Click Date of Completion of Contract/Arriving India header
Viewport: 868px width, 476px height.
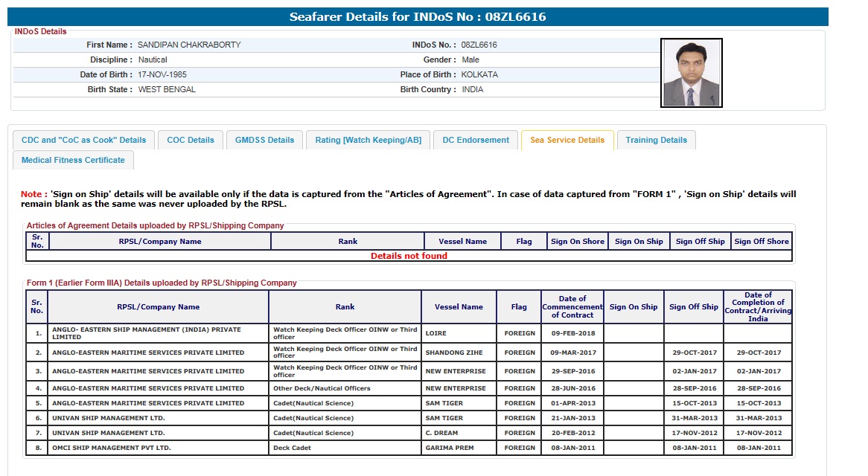[758, 306]
